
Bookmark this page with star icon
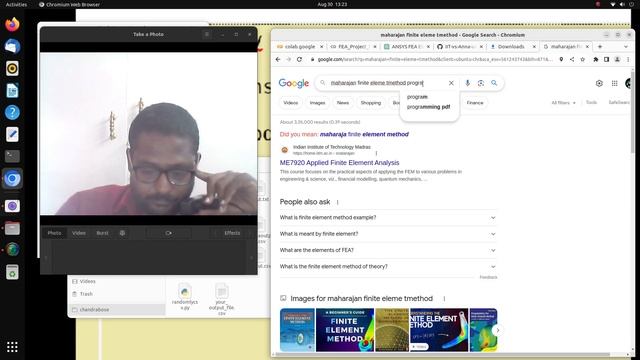click(x=582, y=59)
